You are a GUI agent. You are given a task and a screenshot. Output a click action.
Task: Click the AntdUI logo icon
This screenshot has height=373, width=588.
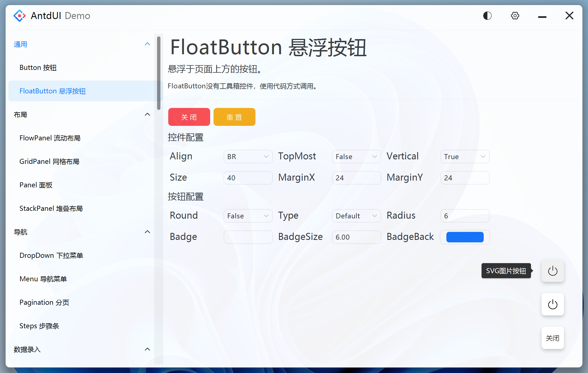click(x=19, y=15)
